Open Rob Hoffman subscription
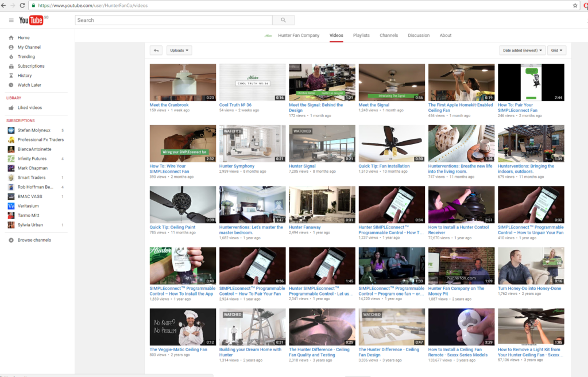The width and height of the screenshot is (588, 377). [35, 187]
